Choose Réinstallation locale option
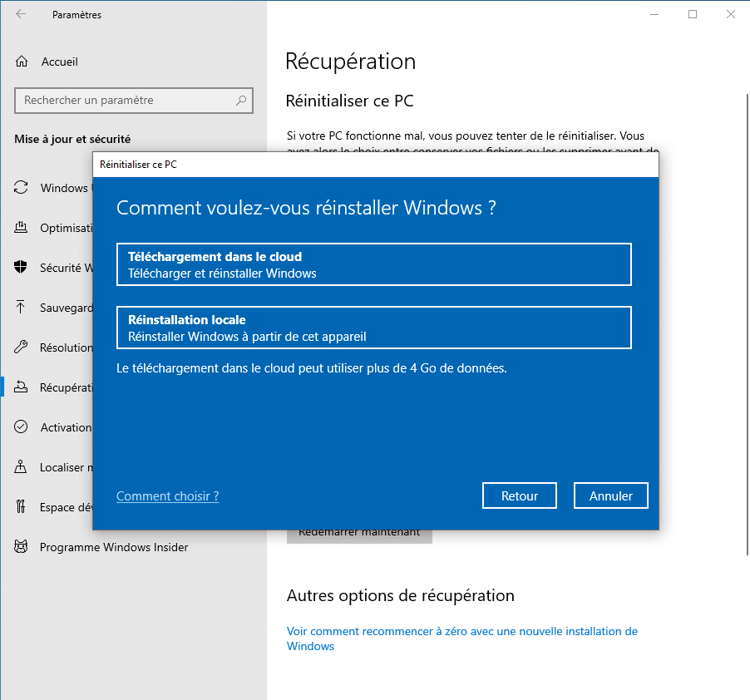The width and height of the screenshot is (750, 700). coord(374,328)
